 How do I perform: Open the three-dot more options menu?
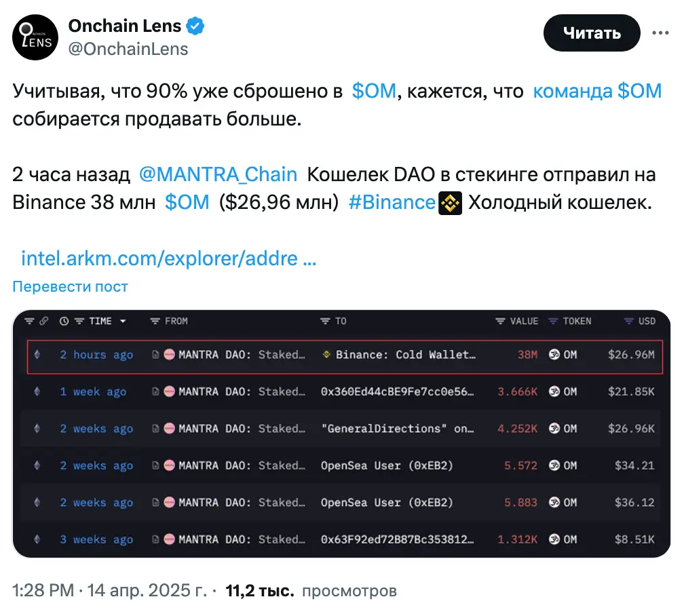coord(662,33)
